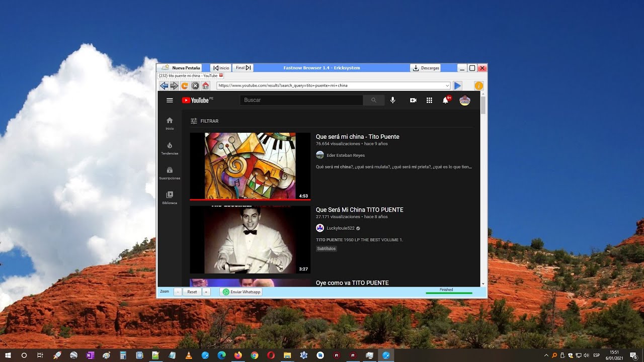644x362 pixels.
Task: Click Enviar Whatsapp button
Action: click(241, 292)
